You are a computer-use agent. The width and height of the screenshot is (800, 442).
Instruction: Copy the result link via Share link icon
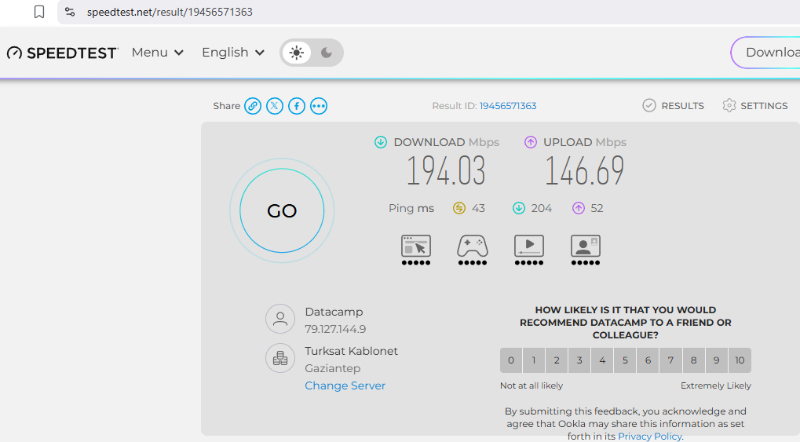click(253, 106)
